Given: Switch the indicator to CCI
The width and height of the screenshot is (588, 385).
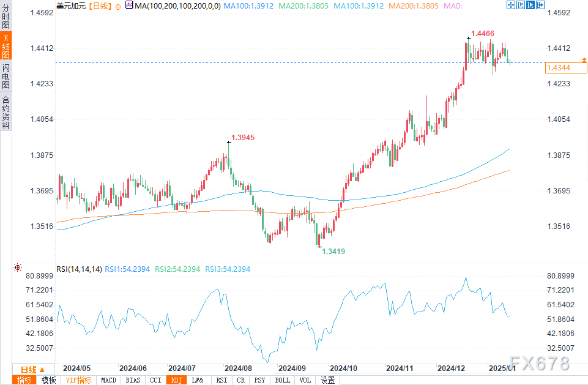Looking at the screenshot, I should [x=155, y=380].
